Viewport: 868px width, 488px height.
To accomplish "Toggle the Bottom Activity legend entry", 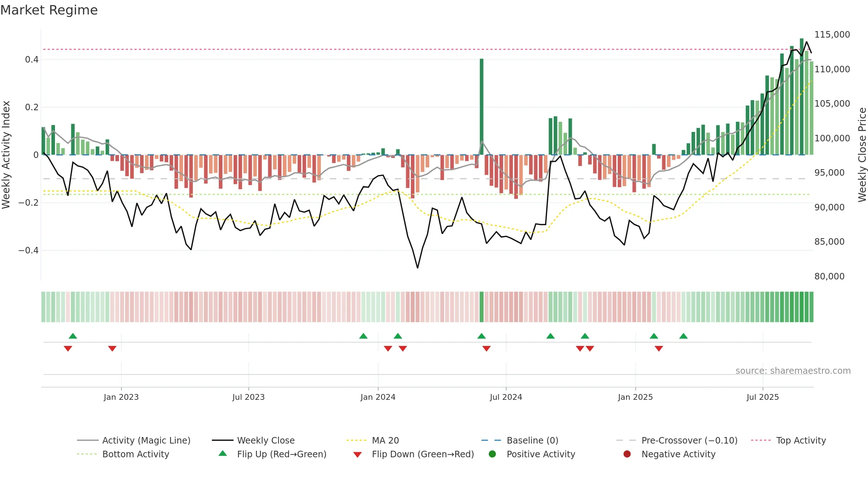I will point(123,454).
